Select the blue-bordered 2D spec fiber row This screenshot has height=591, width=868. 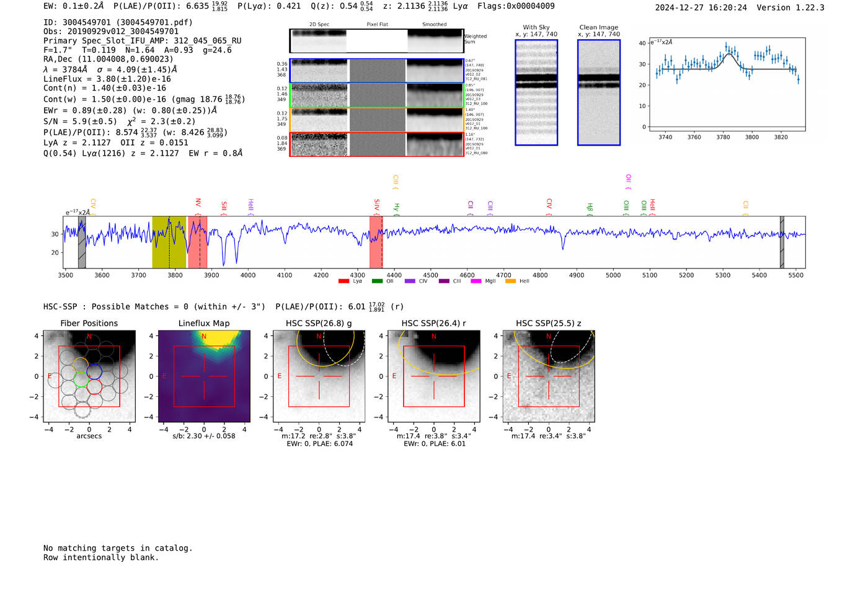376,71
